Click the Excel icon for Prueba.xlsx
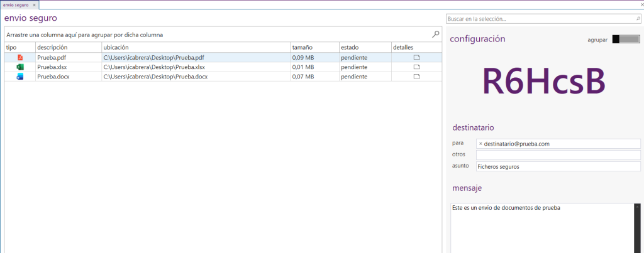Image resolution: width=644 pixels, height=253 pixels. click(19, 67)
